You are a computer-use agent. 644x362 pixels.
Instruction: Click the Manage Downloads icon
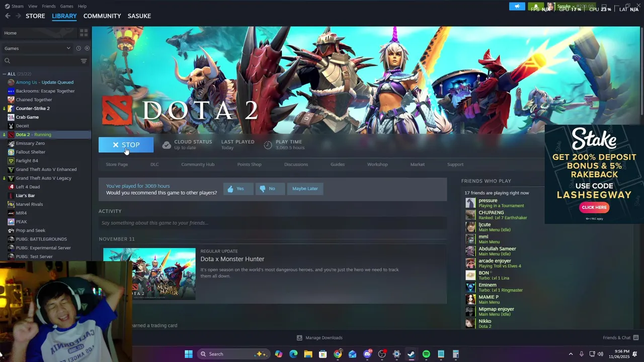point(299,338)
